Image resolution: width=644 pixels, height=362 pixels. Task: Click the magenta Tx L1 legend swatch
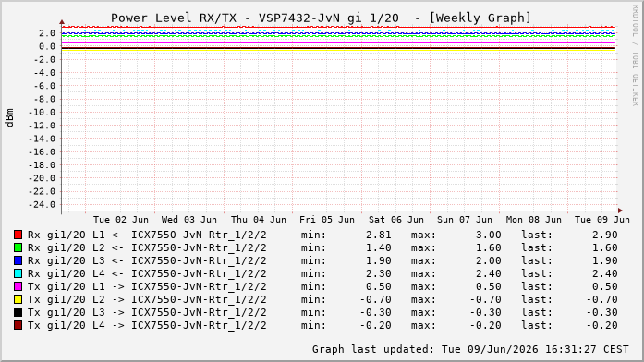pyautogui.click(x=18, y=286)
